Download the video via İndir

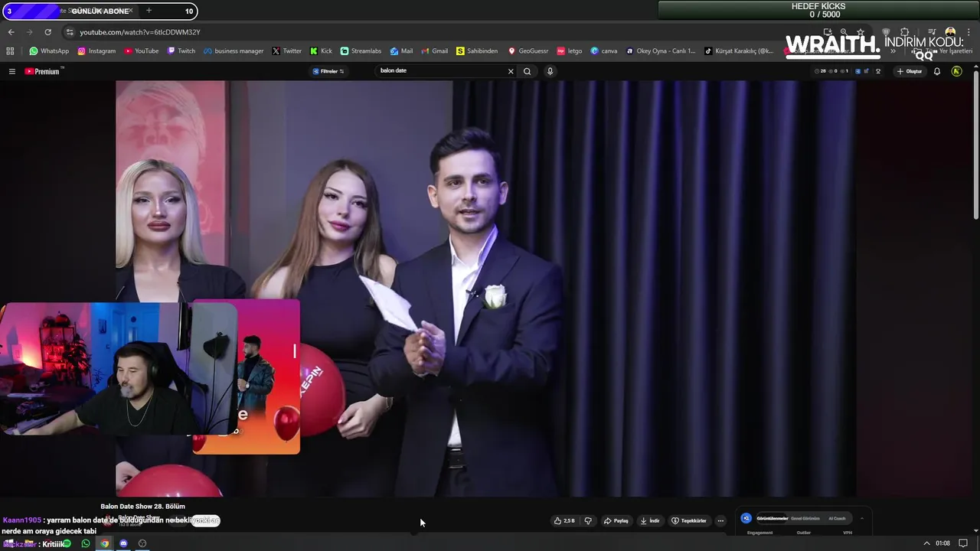pyautogui.click(x=650, y=520)
